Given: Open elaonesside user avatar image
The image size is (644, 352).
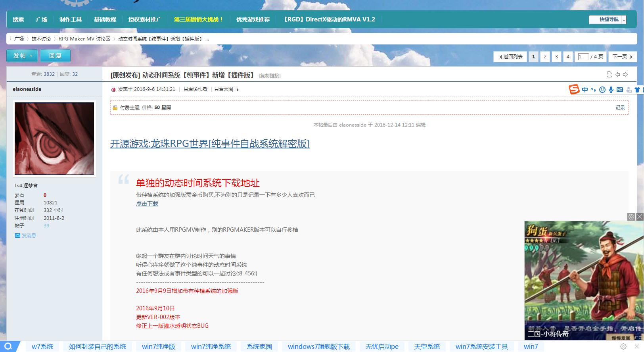Looking at the screenshot, I should pyautogui.click(x=54, y=138).
